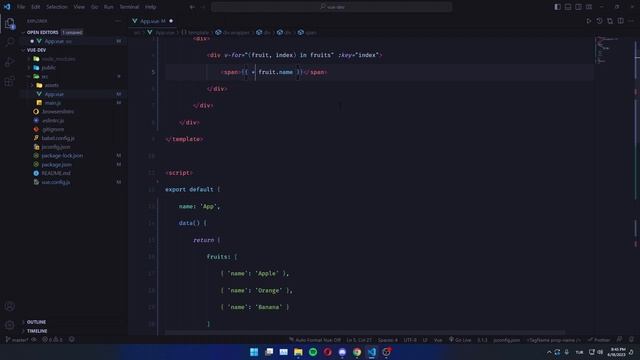The height and width of the screenshot is (360, 640).
Task: Open the Accounts menu icon
Action: [10, 306]
